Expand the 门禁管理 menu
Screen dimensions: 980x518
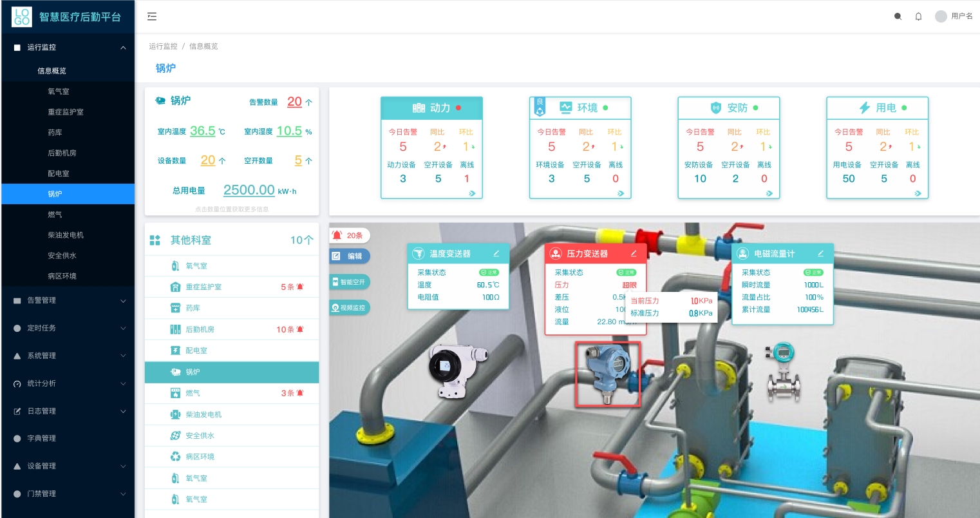(x=68, y=494)
